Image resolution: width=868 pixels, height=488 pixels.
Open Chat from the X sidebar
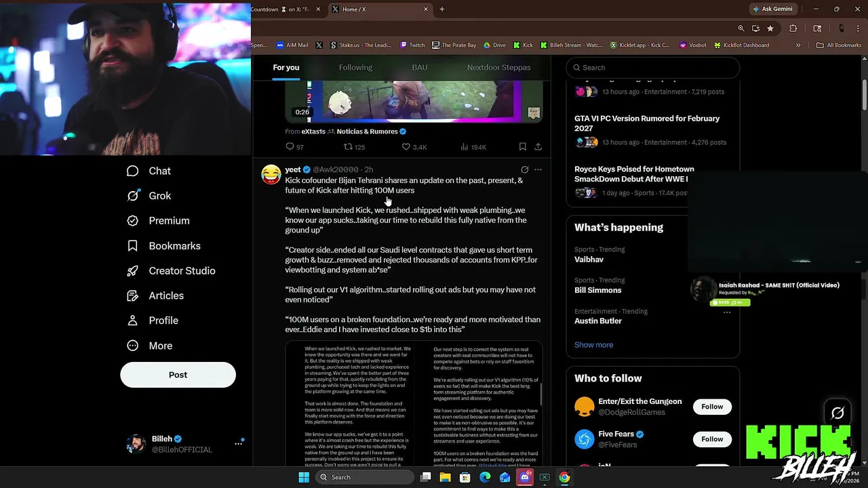coord(149,171)
